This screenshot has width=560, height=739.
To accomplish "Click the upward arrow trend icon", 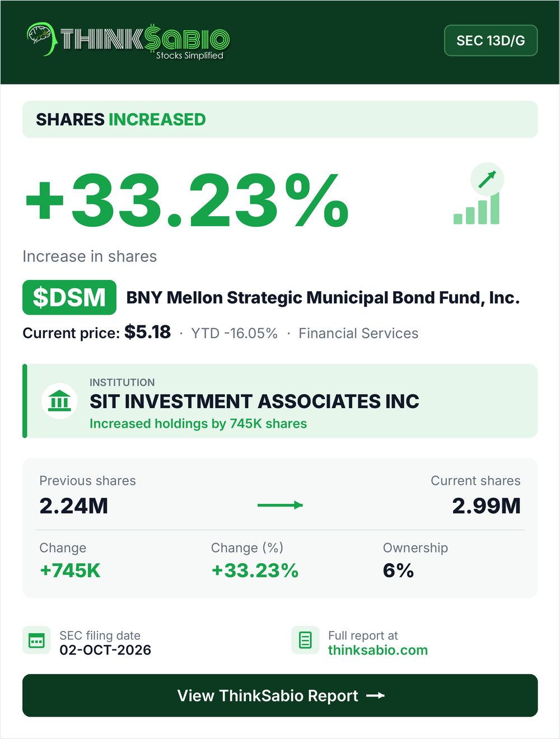I will (x=487, y=179).
